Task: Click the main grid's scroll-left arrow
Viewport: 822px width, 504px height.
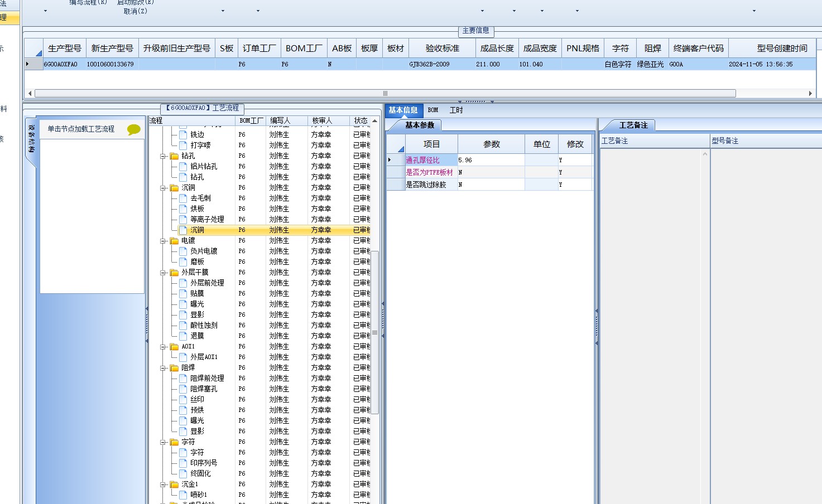Action: [30, 93]
